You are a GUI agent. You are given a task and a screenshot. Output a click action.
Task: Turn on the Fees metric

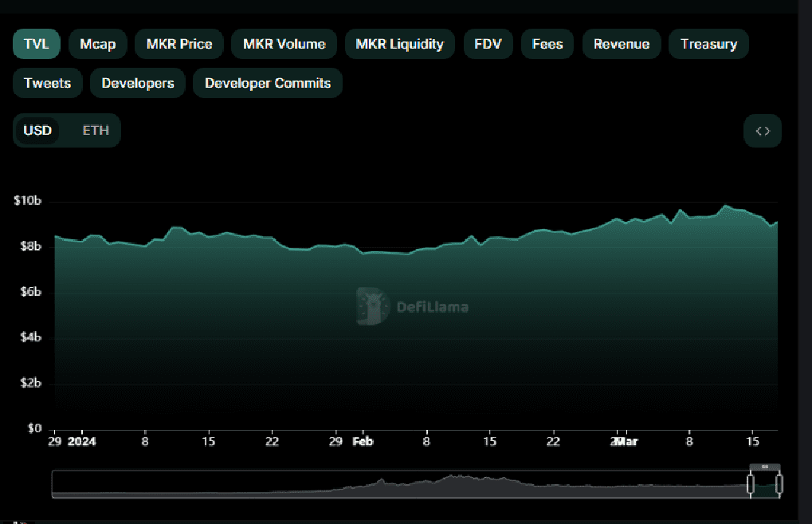pos(547,44)
